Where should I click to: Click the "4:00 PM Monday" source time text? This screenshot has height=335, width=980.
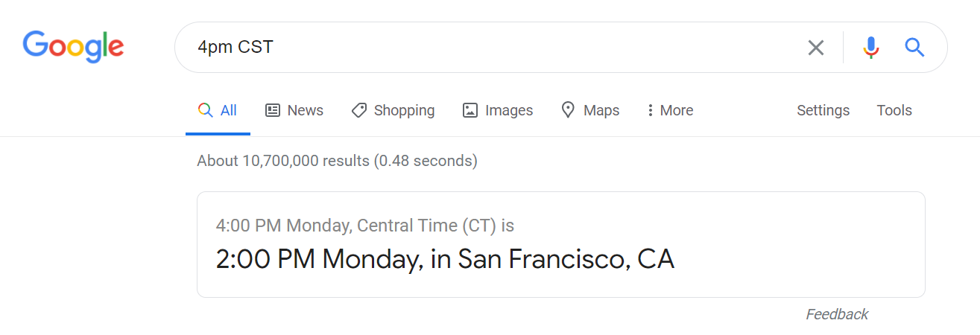coord(284,225)
